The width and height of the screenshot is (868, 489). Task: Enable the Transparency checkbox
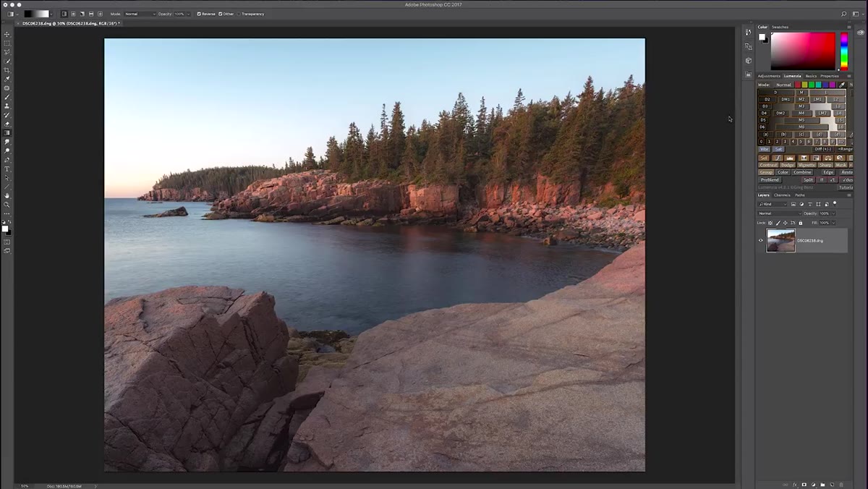pos(239,14)
